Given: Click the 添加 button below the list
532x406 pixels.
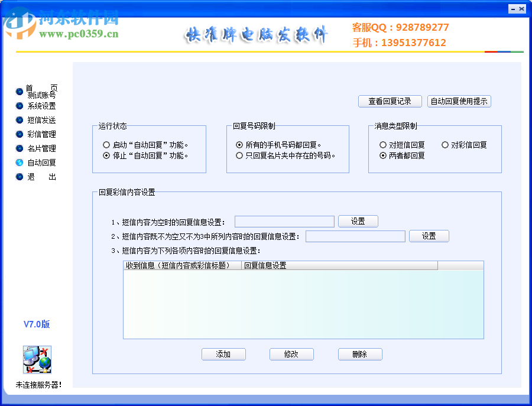Looking at the screenshot, I should 223,354.
